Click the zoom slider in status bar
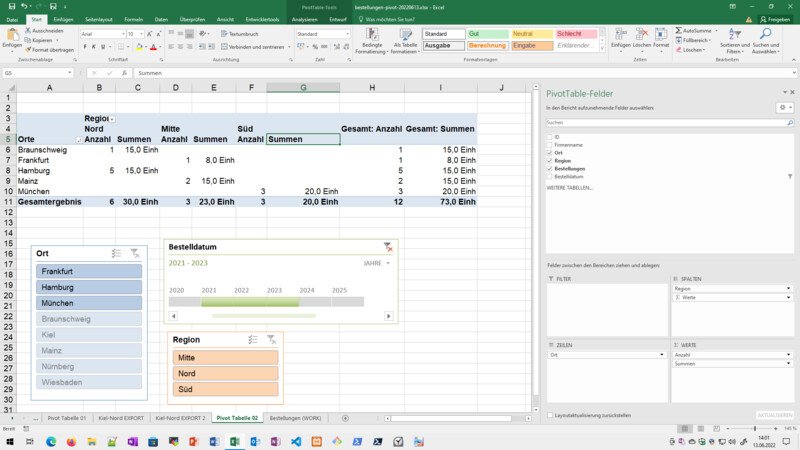Screen dimensions: 800x450 point(755,429)
